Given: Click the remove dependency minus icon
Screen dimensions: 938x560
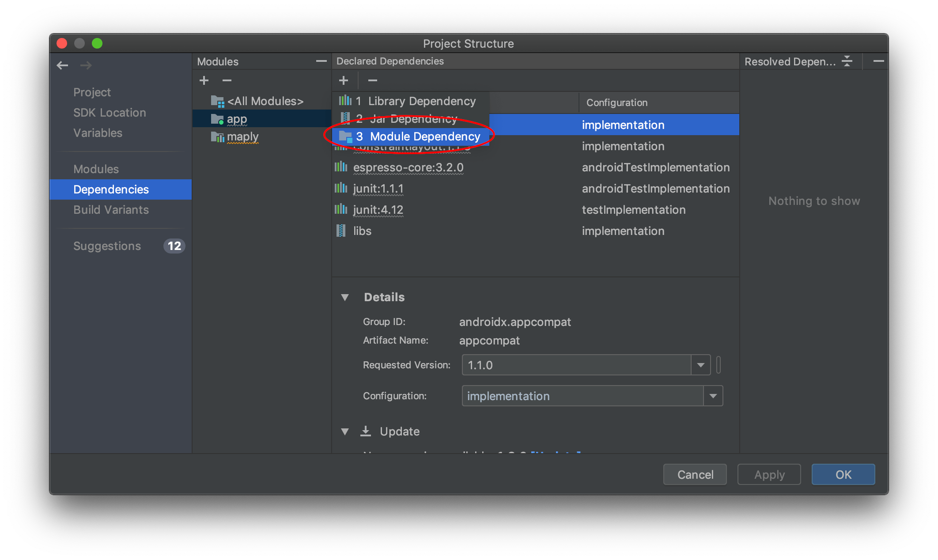Looking at the screenshot, I should (x=373, y=80).
